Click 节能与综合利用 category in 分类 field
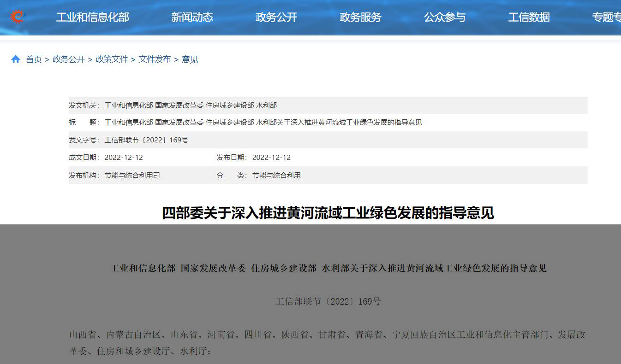 (276, 176)
